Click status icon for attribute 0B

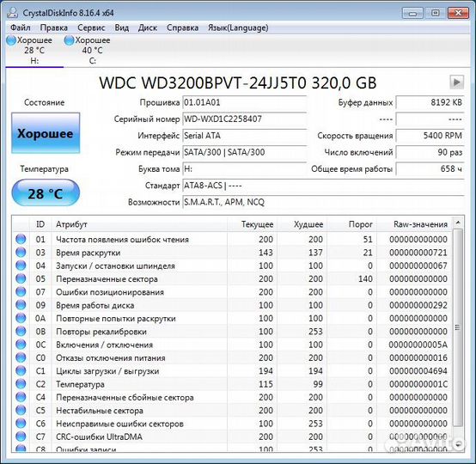(x=21, y=331)
